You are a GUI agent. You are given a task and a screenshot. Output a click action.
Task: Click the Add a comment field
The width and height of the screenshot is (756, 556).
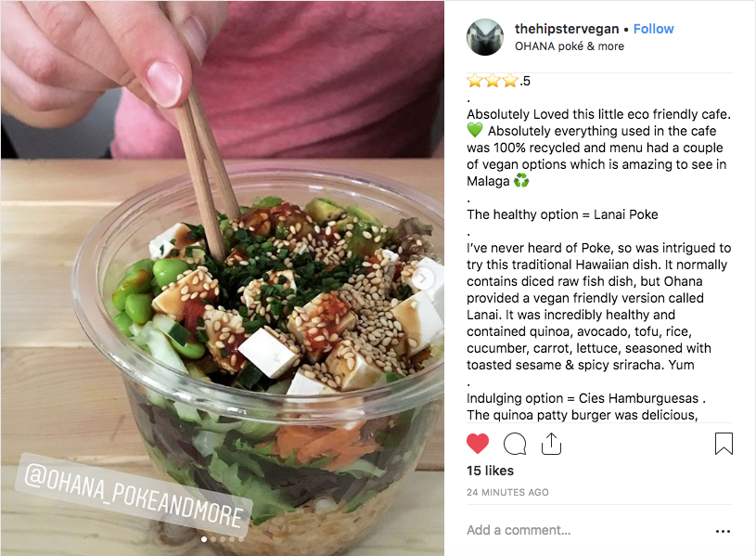(588, 530)
